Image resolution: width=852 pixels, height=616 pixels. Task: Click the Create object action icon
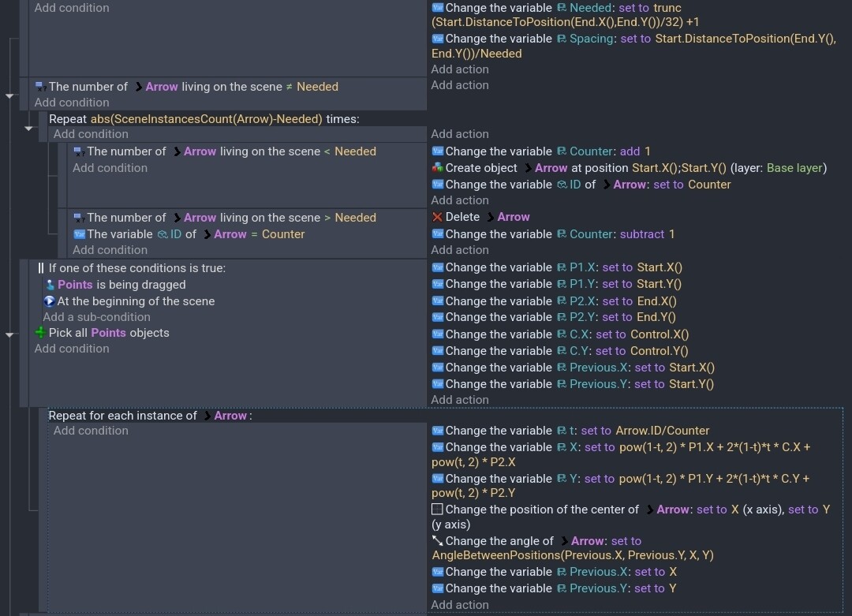(437, 168)
